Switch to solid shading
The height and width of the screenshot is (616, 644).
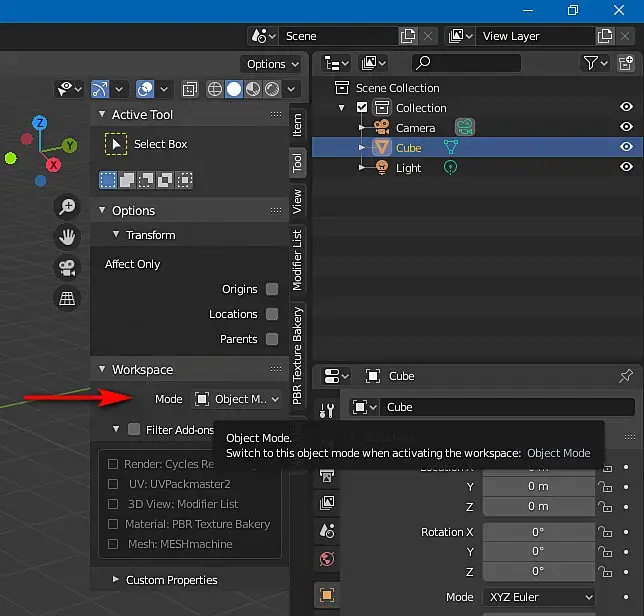pos(234,89)
